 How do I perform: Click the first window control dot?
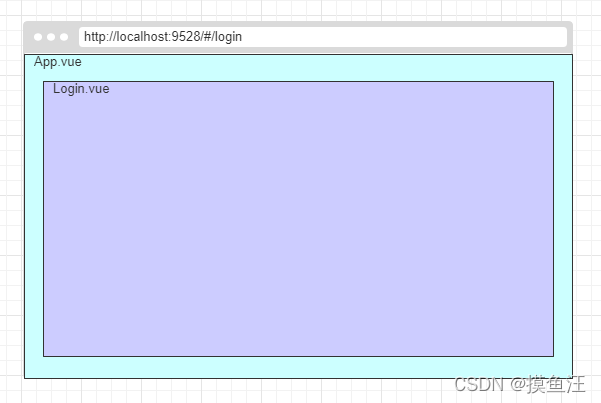38,37
